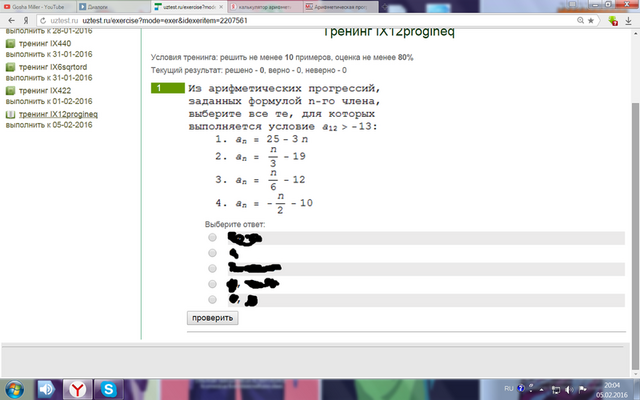Image resolution: width=640 pixels, height=400 pixels.
Task: Open the speaker app in taskbar
Action: [x=46, y=389]
